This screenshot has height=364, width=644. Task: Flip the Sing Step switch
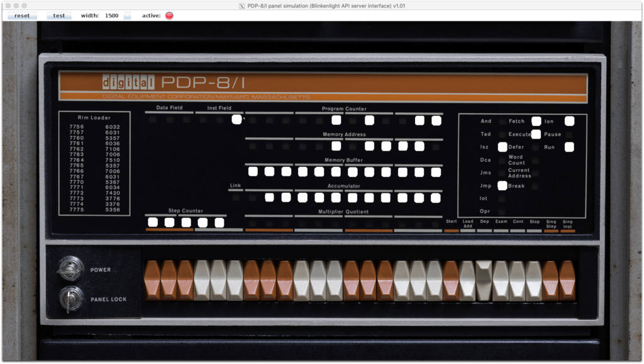[x=550, y=280]
